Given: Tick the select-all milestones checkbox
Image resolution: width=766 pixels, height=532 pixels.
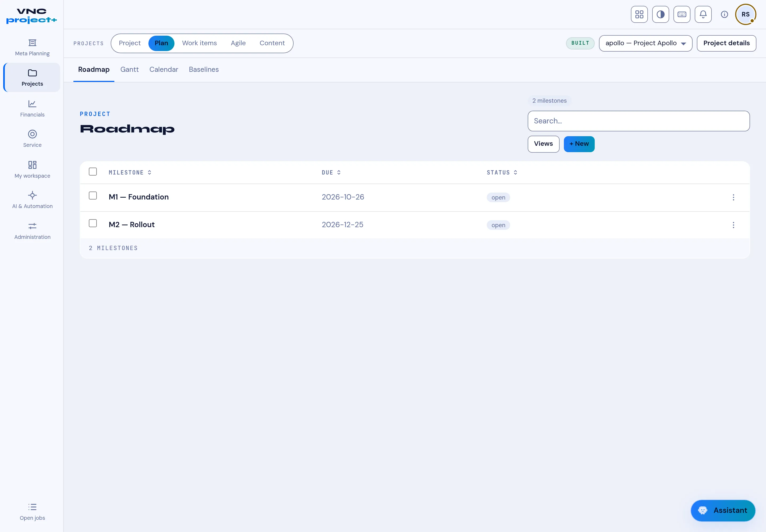Looking at the screenshot, I should point(93,172).
